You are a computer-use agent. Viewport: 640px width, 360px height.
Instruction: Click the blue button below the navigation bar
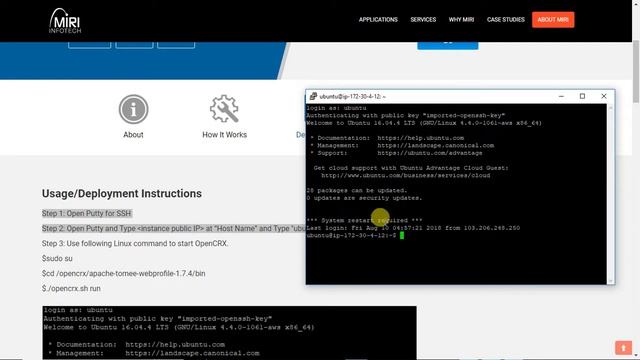tap(448, 45)
